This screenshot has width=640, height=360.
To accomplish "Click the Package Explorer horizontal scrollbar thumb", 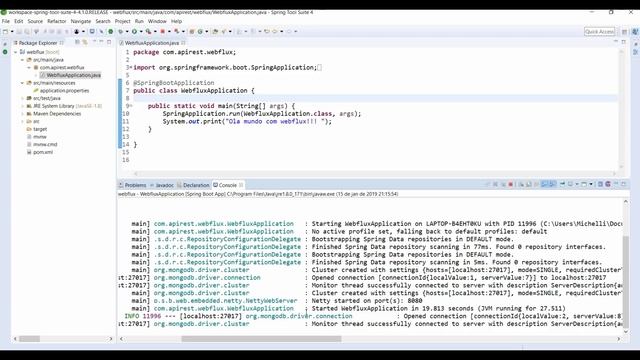I will click(29, 339).
